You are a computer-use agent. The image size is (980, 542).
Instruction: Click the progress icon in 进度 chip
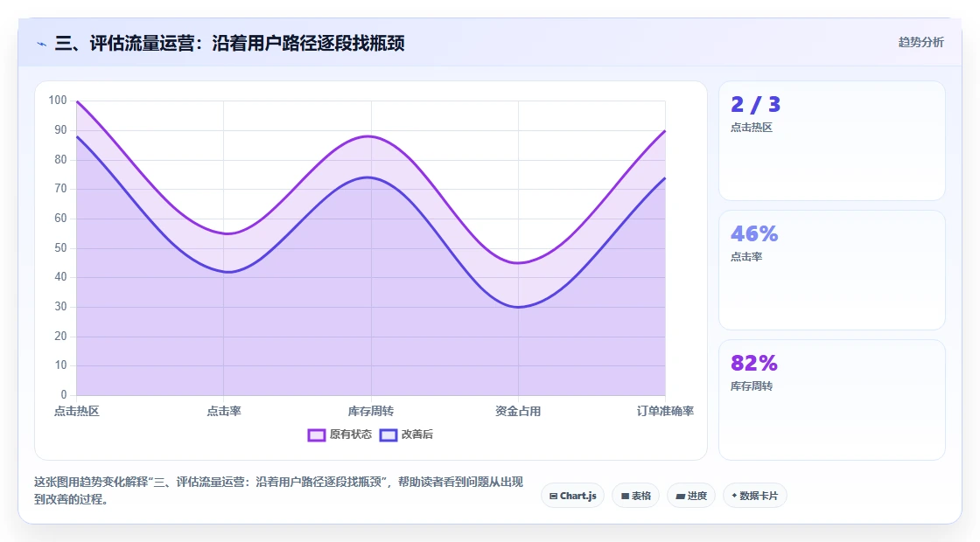[681, 497]
